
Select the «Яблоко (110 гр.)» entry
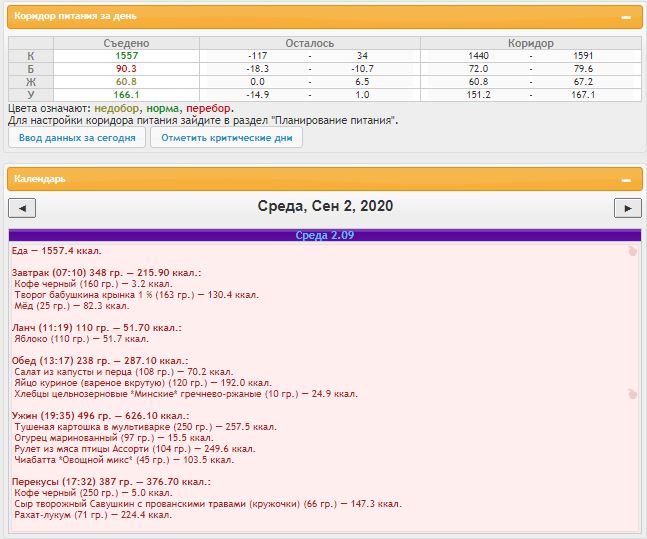coord(81,339)
